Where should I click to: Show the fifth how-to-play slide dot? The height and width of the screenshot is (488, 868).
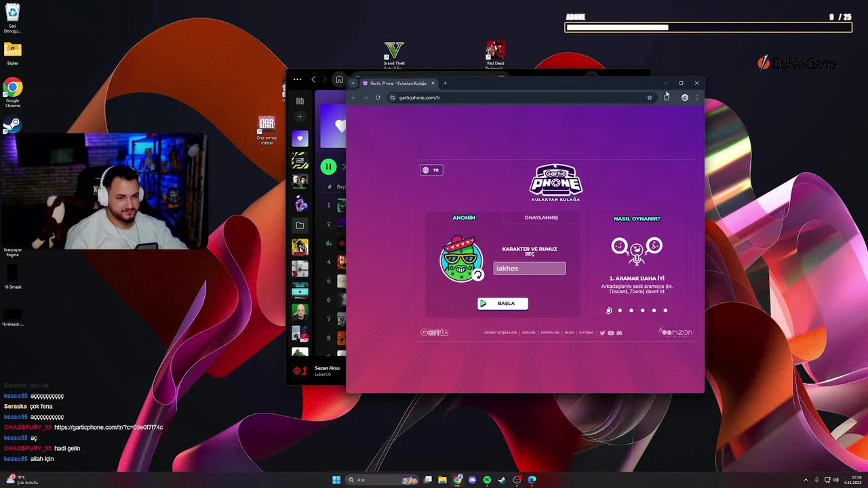click(x=654, y=310)
